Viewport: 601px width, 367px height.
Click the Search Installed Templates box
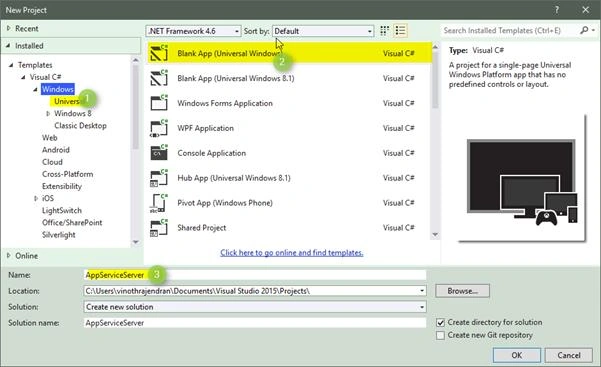tap(510, 30)
